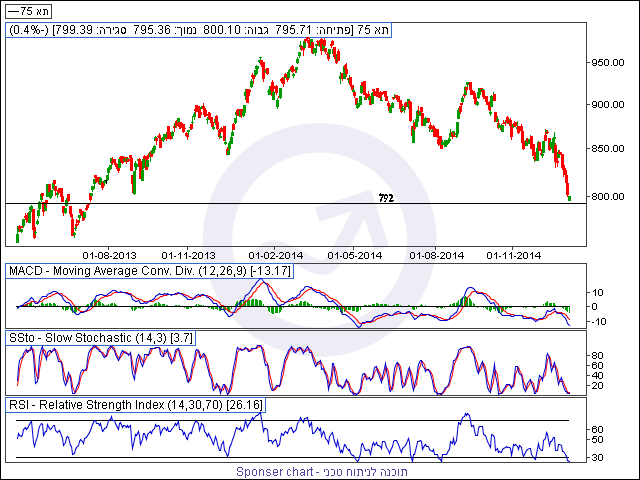Click the 01-08-2013 date label
640x480 pixels.
(x=109, y=256)
